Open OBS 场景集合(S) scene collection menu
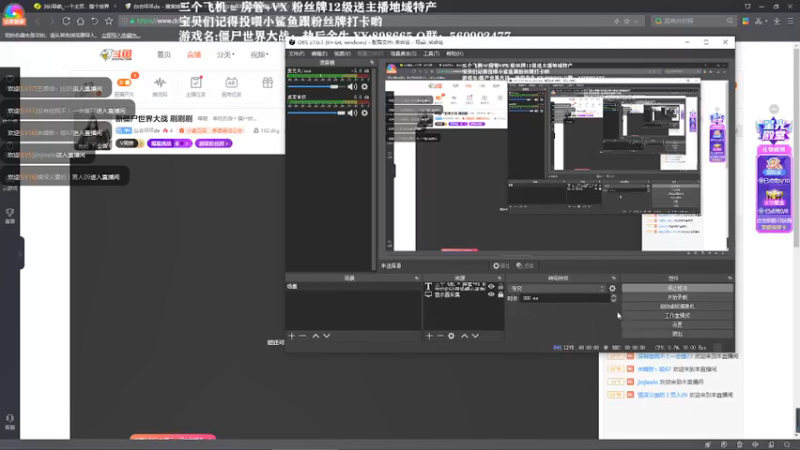 tap(403, 54)
